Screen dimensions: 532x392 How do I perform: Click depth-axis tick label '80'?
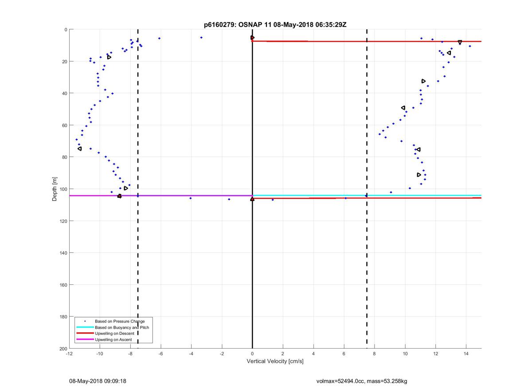click(64, 157)
